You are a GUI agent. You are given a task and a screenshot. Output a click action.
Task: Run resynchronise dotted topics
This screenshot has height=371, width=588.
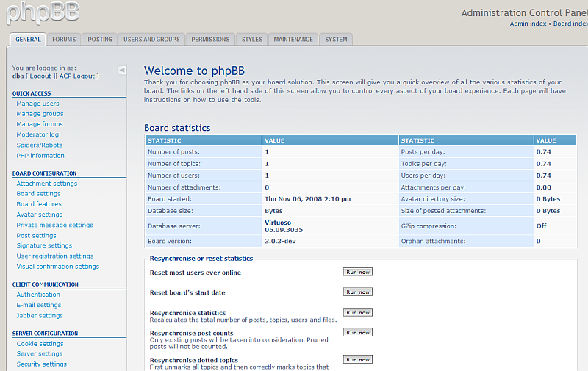(x=358, y=359)
